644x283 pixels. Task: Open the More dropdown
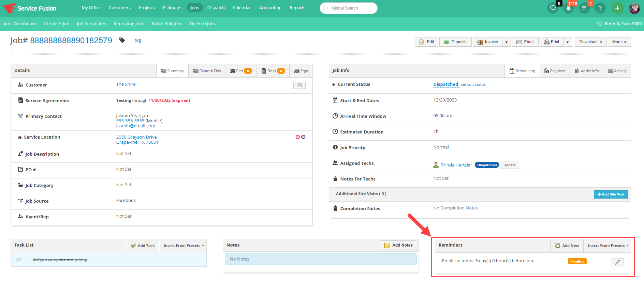pyautogui.click(x=619, y=42)
